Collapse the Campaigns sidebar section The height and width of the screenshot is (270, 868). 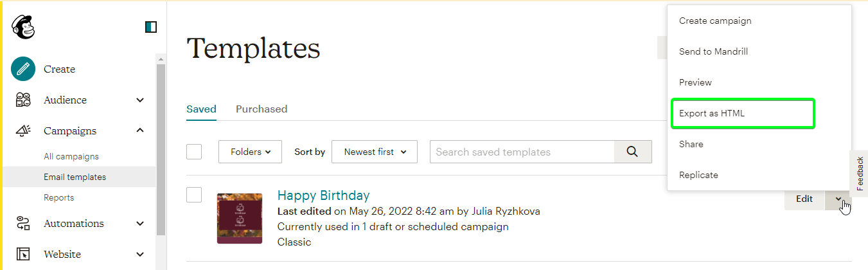pos(140,130)
